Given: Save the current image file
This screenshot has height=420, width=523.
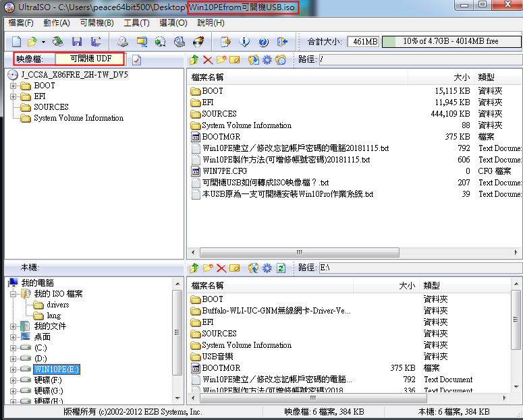Looking at the screenshot, I should click(x=77, y=42).
